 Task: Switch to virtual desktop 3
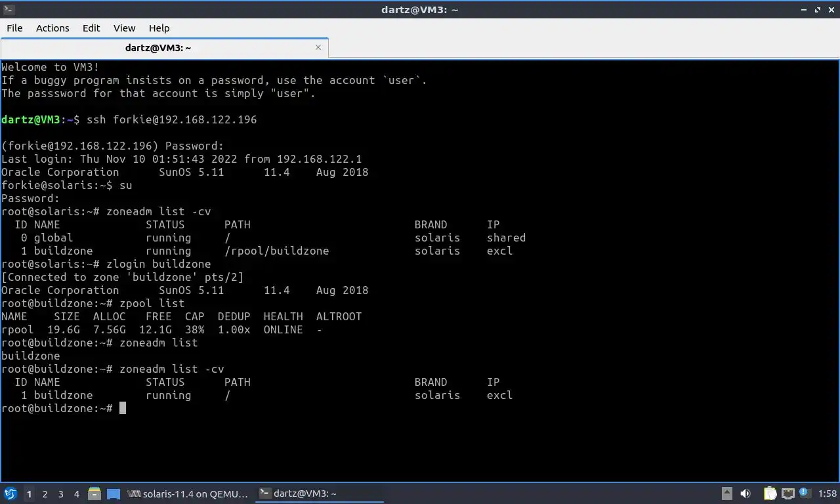[x=60, y=493]
